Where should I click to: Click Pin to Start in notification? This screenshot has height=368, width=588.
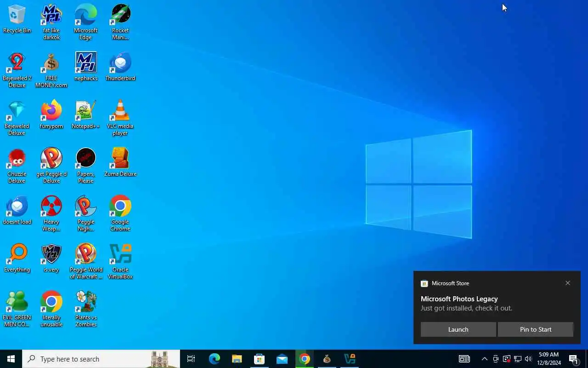pyautogui.click(x=536, y=329)
